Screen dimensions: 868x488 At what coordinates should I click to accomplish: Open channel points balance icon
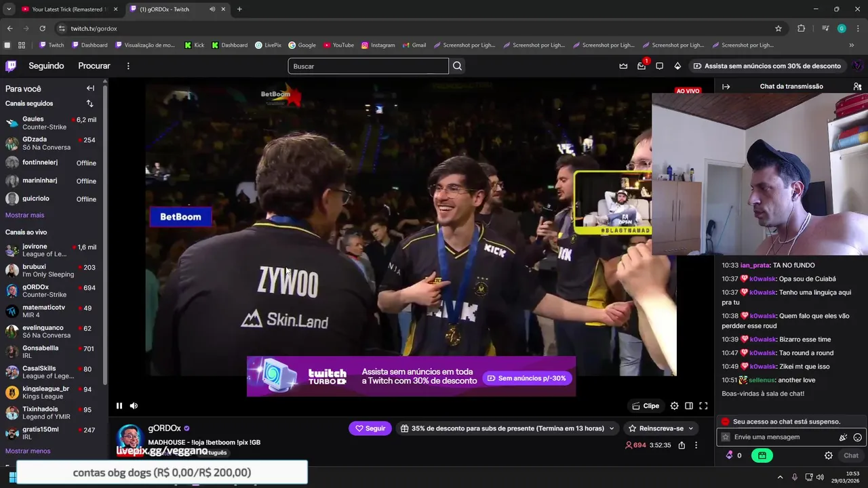point(730,455)
